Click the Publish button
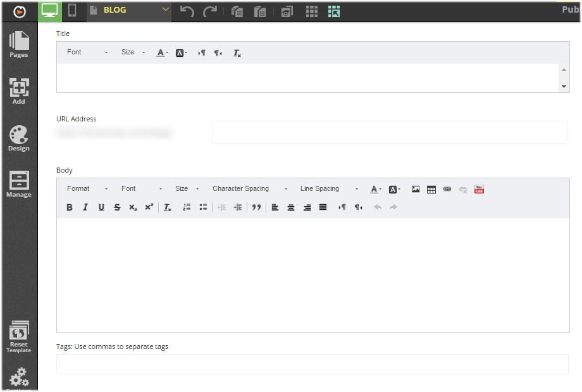582x392 pixels. pos(571,10)
